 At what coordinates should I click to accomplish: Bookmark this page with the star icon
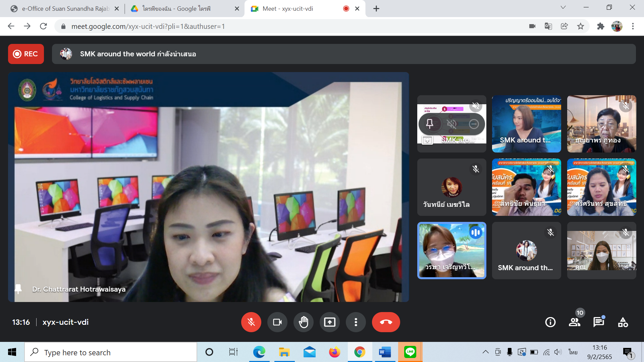[x=581, y=26]
